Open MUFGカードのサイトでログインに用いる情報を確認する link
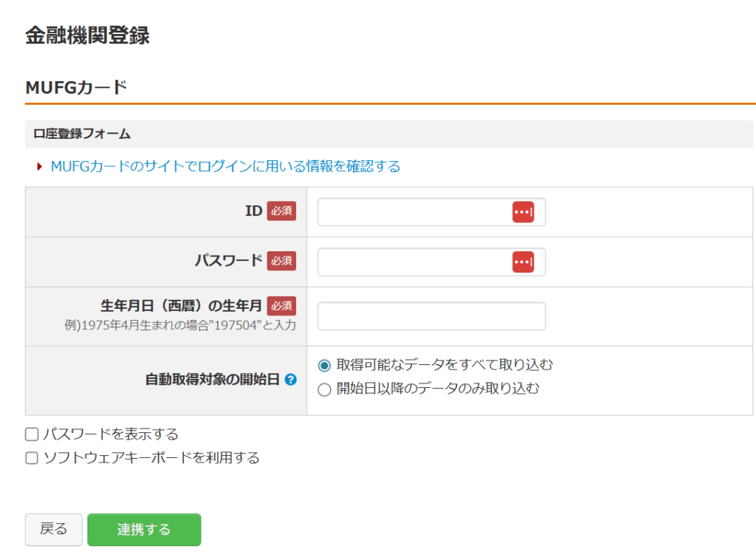 pyautogui.click(x=225, y=167)
